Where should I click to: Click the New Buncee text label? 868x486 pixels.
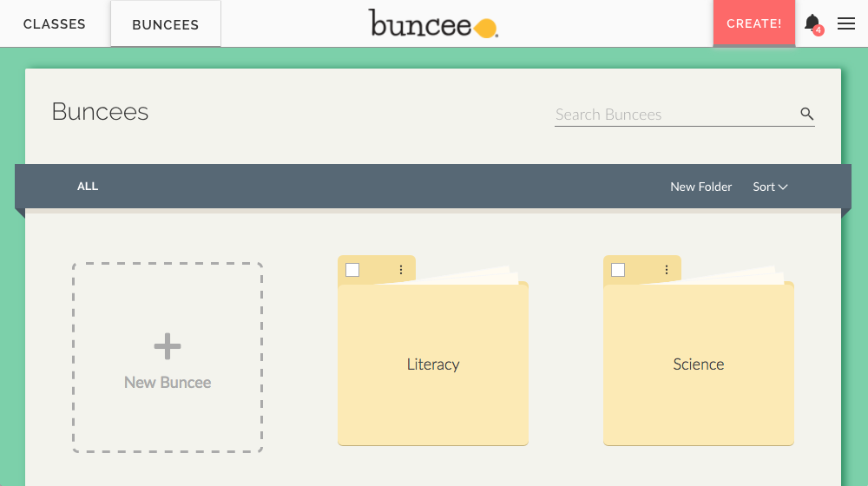[x=168, y=383]
